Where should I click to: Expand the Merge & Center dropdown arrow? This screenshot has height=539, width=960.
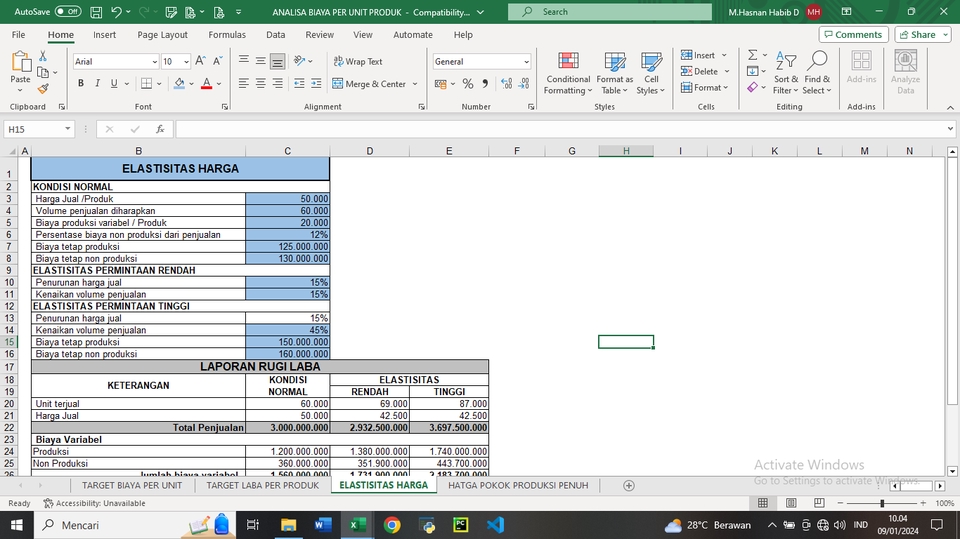tap(414, 84)
